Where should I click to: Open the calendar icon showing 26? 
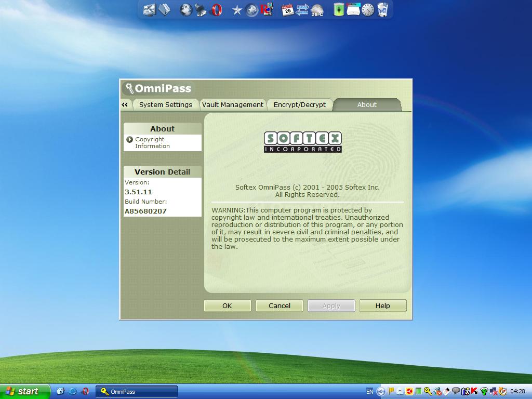click(288, 10)
